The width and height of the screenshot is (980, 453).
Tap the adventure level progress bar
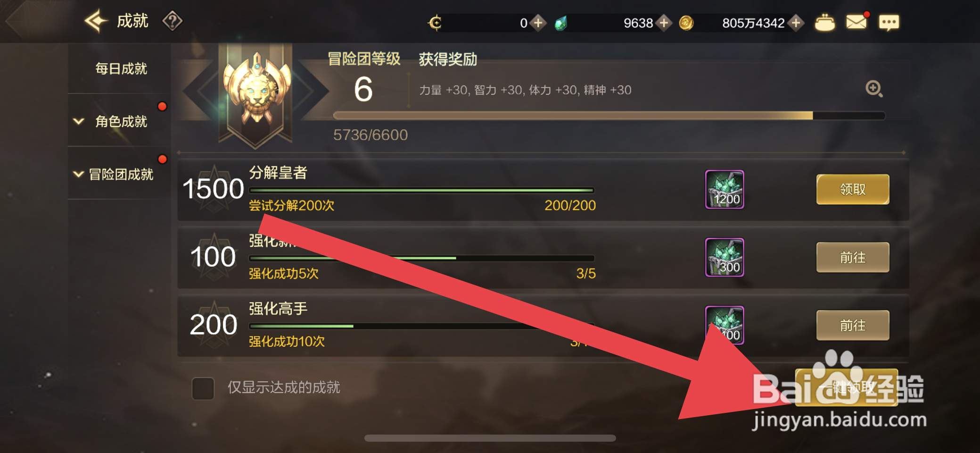[x=609, y=116]
